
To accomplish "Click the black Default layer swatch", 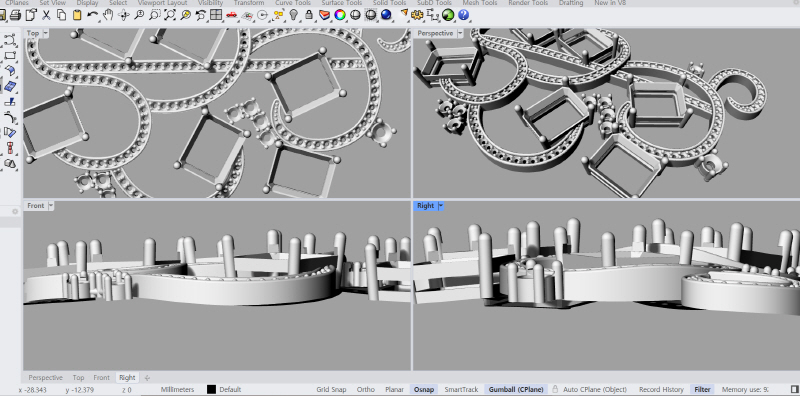I will pyautogui.click(x=211, y=389).
